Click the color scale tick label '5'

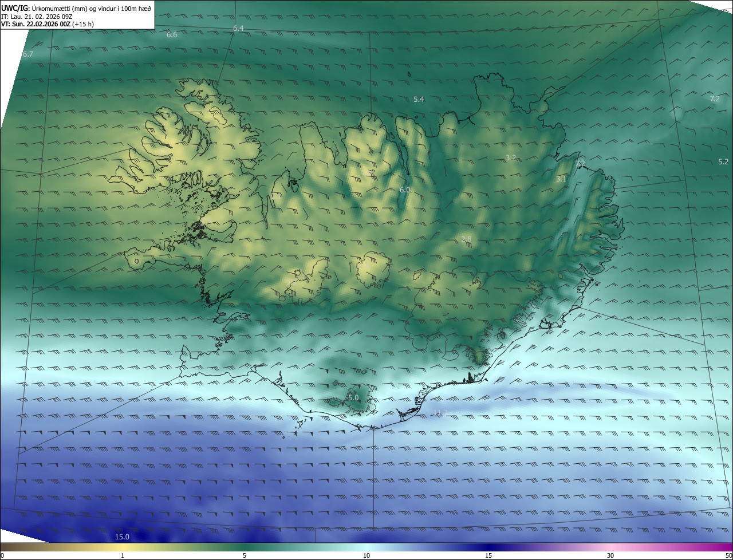(245, 555)
